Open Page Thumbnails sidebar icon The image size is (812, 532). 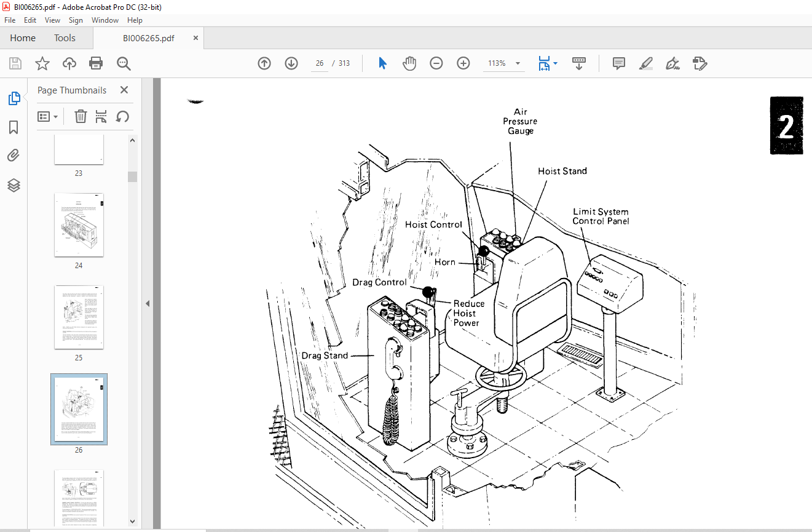pos(14,98)
